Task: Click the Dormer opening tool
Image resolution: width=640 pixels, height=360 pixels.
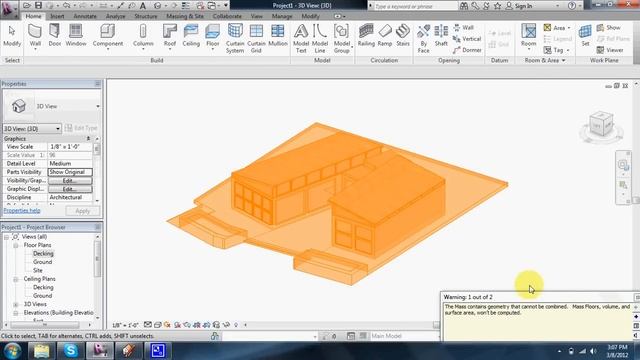Action: [467, 50]
